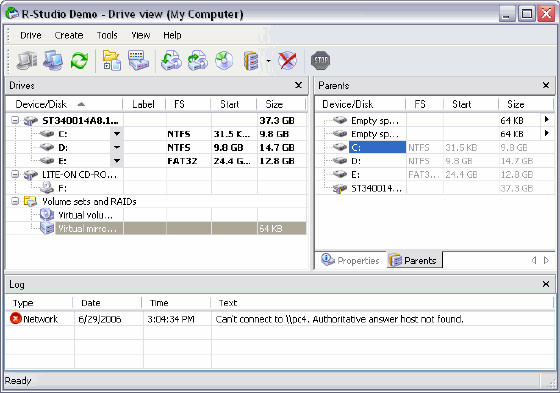560x393 pixels.
Task: Click the CD disc toolbar icon
Action: [x=224, y=60]
